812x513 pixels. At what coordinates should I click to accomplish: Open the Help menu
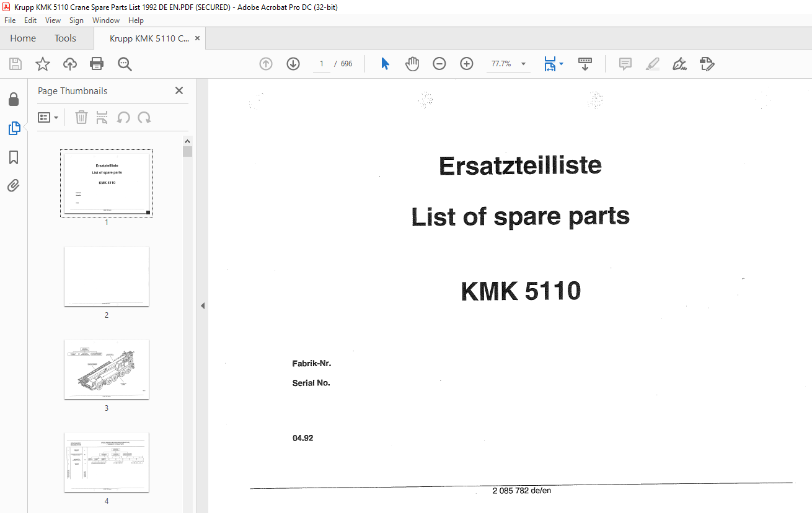click(x=136, y=20)
